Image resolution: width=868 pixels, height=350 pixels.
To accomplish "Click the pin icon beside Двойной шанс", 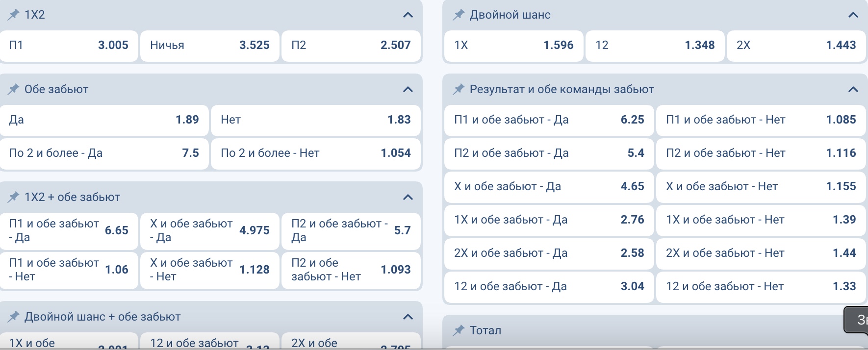I will pos(458,14).
